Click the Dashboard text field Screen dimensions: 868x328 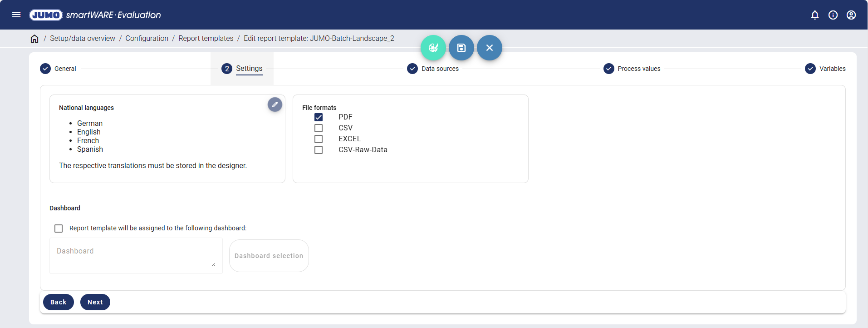pyautogui.click(x=136, y=255)
